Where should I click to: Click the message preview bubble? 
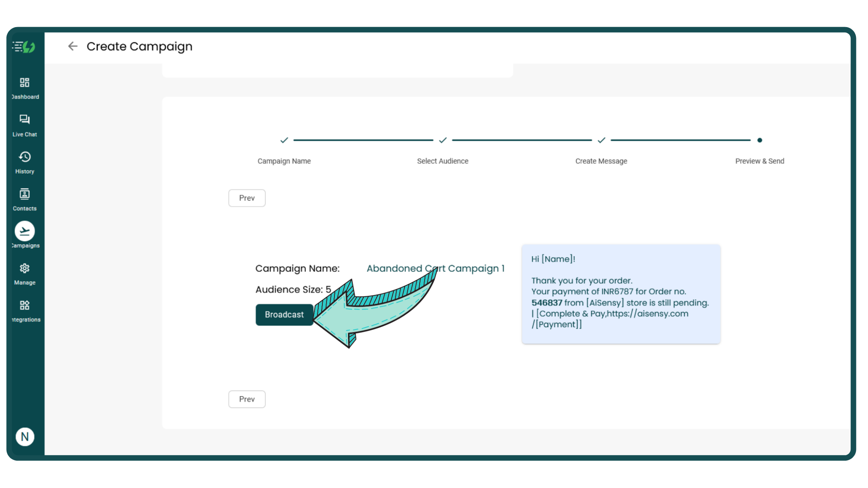[x=621, y=294]
